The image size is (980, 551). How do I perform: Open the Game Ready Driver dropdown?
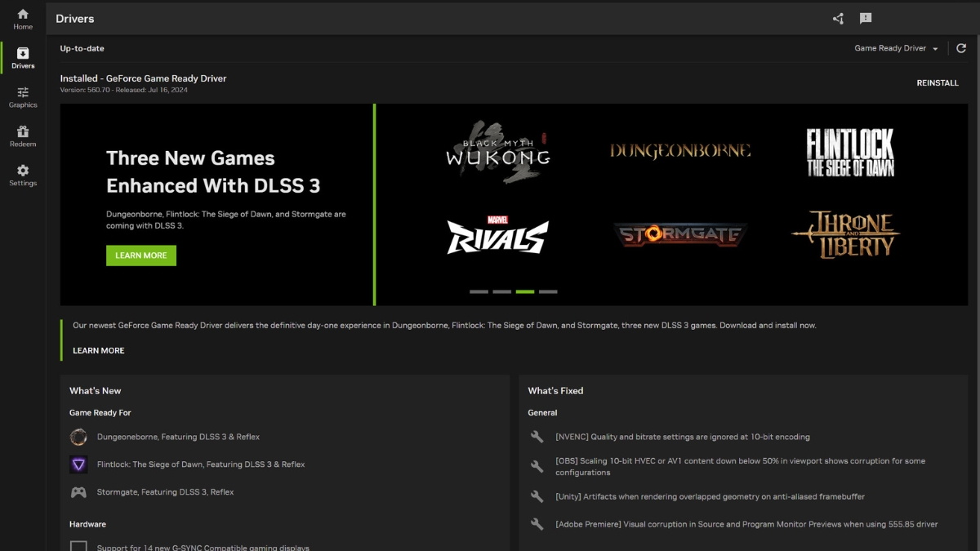(x=895, y=48)
